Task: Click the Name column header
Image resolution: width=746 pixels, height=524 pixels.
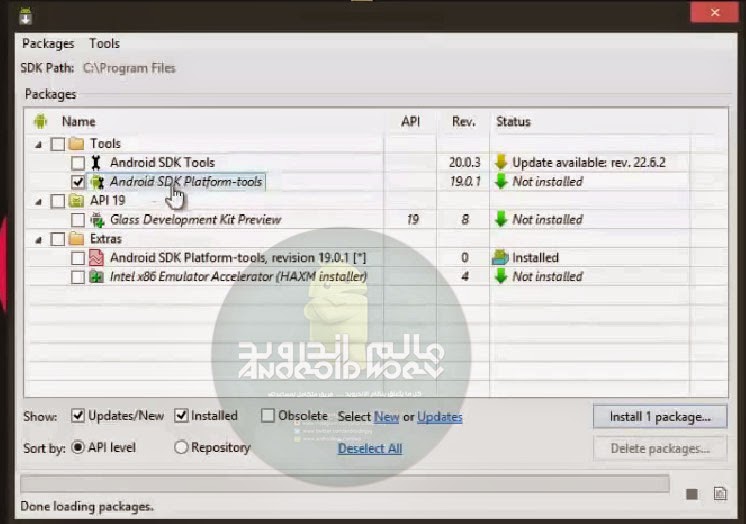Action: (x=79, y=122)
